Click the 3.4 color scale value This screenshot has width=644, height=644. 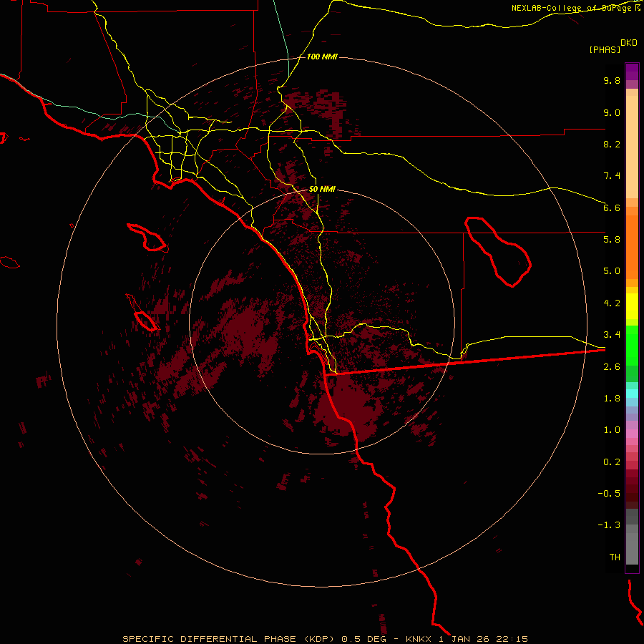pyautogui.click(x=612, y=335)
